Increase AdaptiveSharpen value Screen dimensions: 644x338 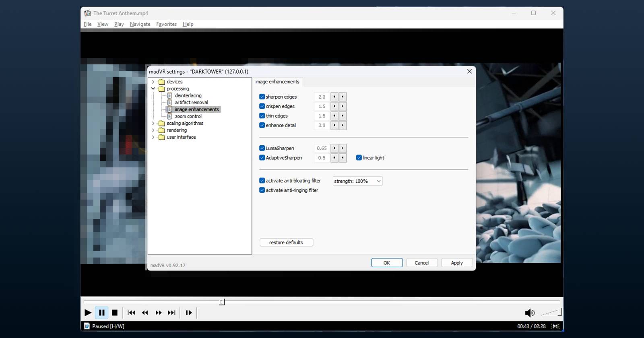coord(343,158)
